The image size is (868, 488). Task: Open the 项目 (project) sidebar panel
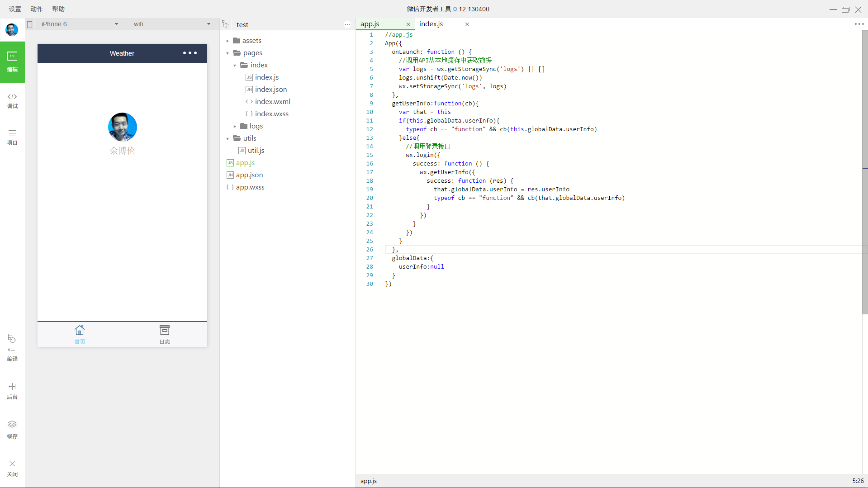[x=12, y=137]
